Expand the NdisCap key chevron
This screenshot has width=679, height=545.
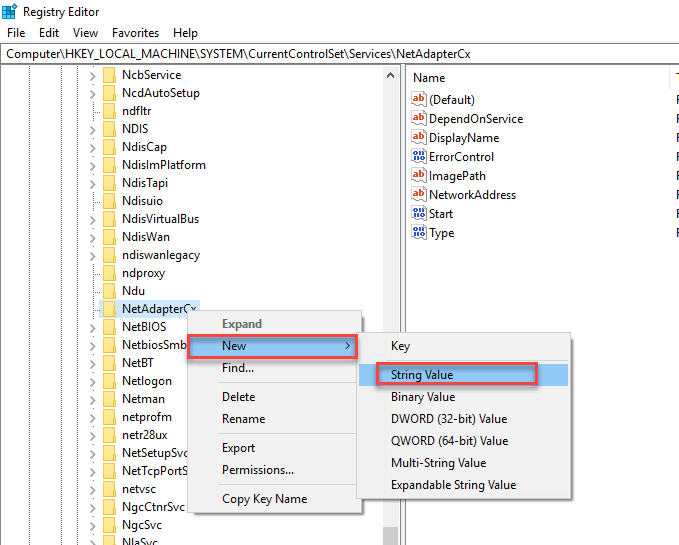93,147
